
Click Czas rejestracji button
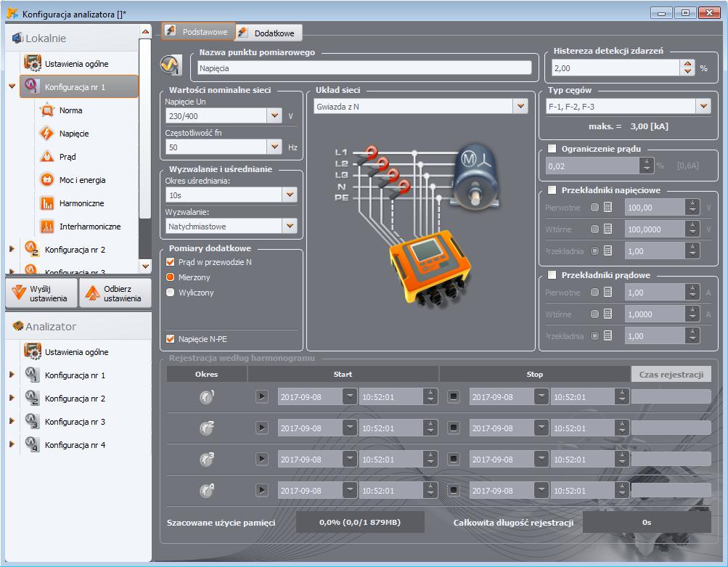coord(671,375)
